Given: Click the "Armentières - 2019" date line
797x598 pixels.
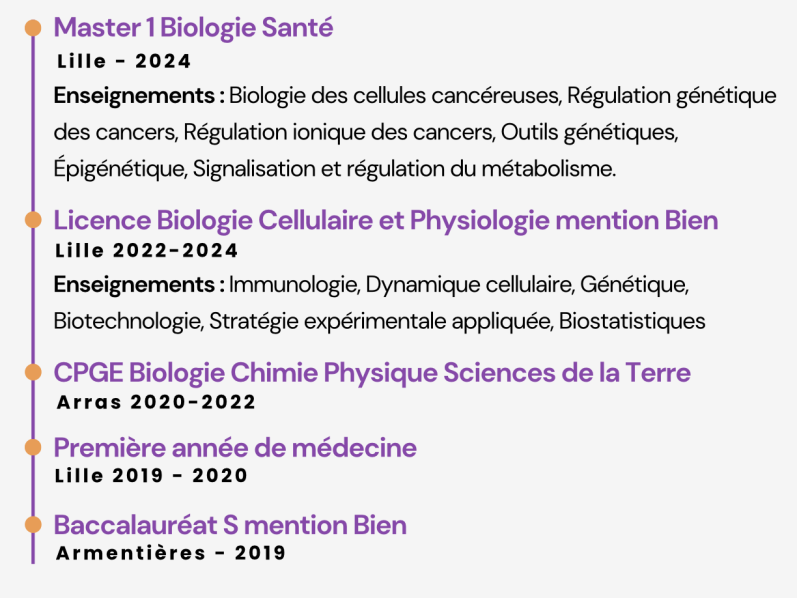Looking at the screenshot, I should [x=171, y=553].
